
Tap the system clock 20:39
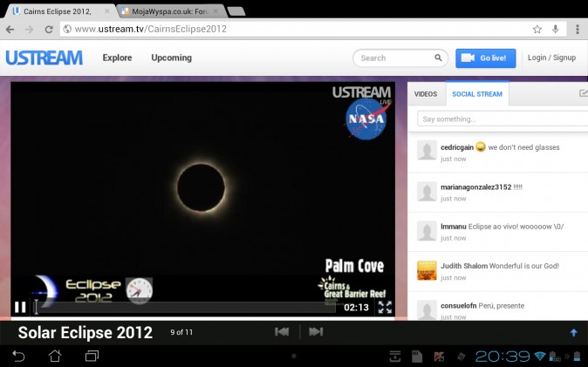tap(503, 357)
